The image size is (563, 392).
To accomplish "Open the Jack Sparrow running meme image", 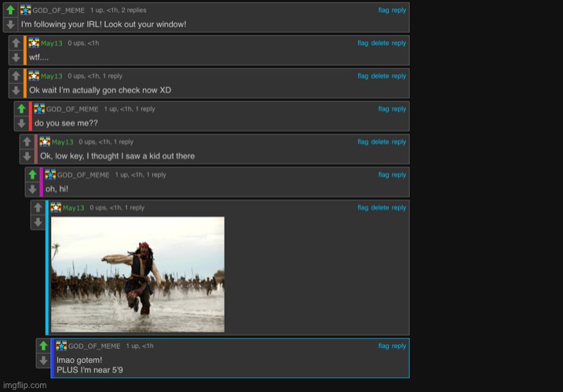I will click(x=137, y=274).
